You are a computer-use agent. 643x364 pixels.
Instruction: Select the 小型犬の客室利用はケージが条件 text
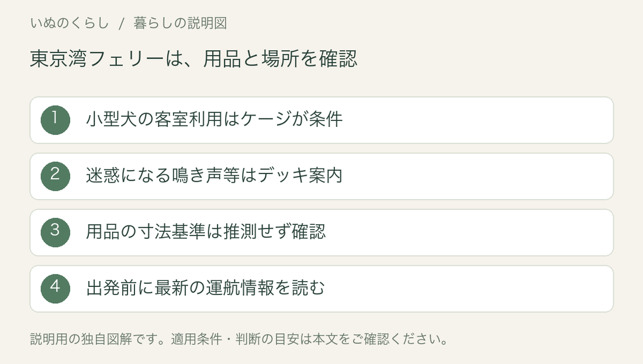[x=214, y=119]
